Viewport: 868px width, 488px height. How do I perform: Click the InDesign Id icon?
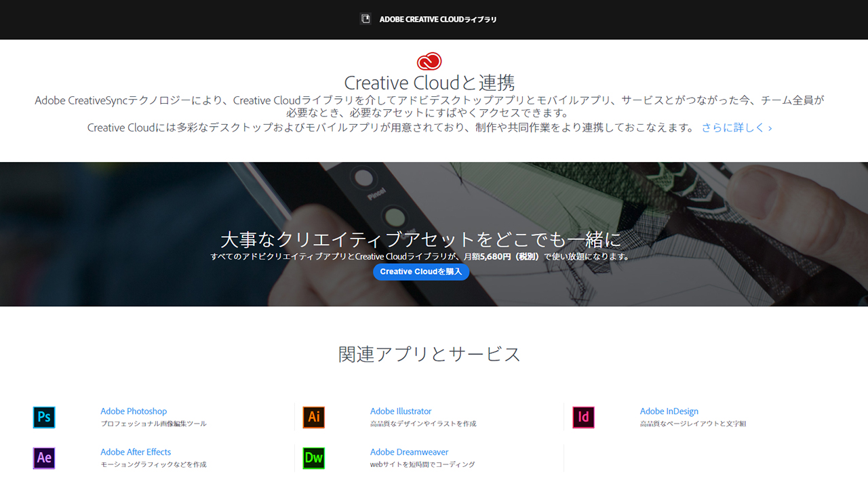(583, 417)
